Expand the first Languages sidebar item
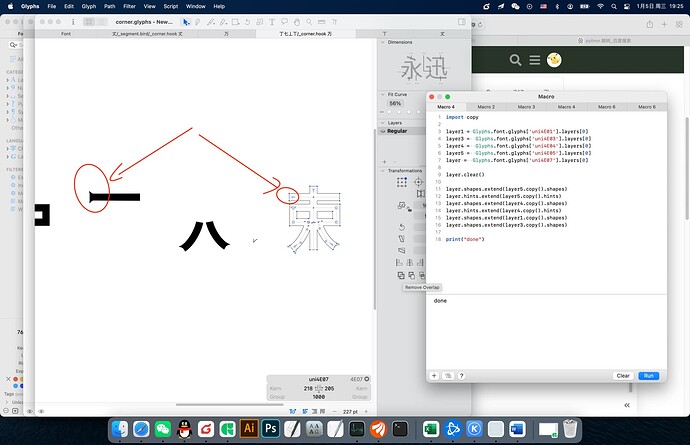The width and height of the screenshot is (690, 445). click(x=7, y=148)
